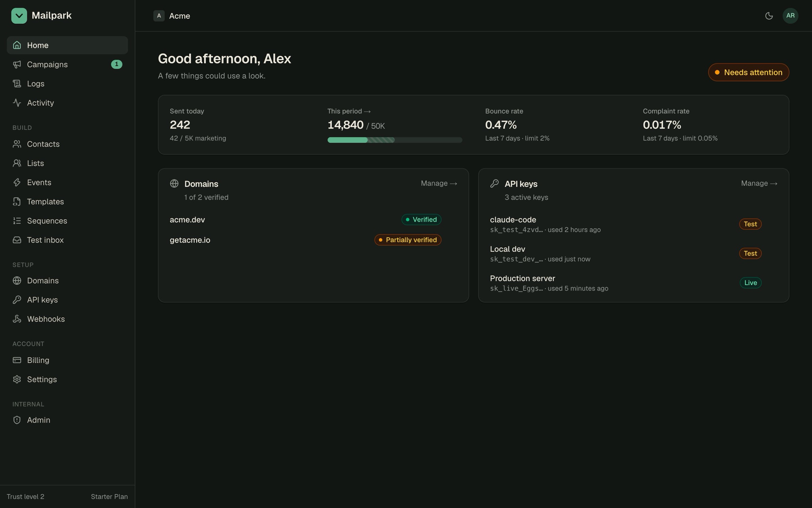The height and width of the screenshot is (508, 812).
Task: Open Test inbox
Action: pyautogui.click(x=67, y=240)
